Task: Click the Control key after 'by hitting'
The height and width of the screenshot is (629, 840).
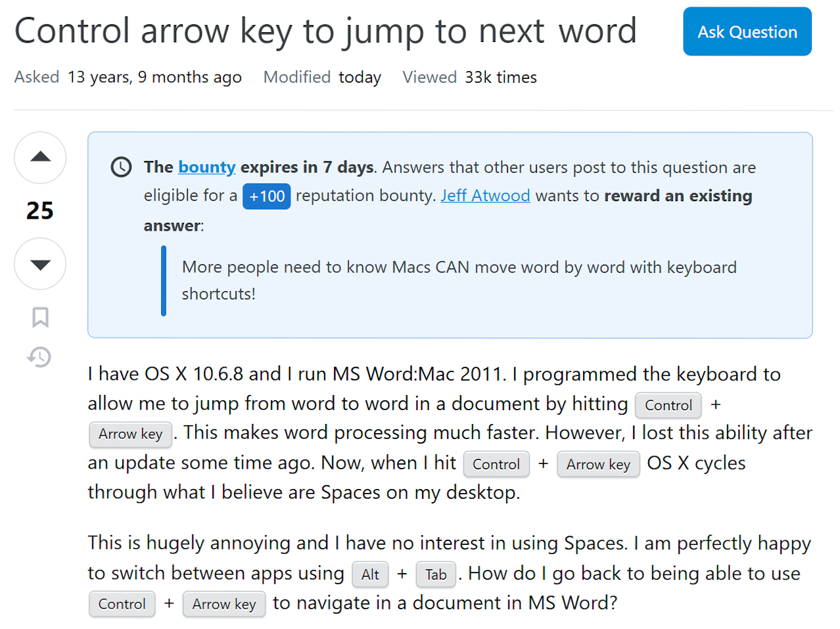Action: tap(668, 405)
